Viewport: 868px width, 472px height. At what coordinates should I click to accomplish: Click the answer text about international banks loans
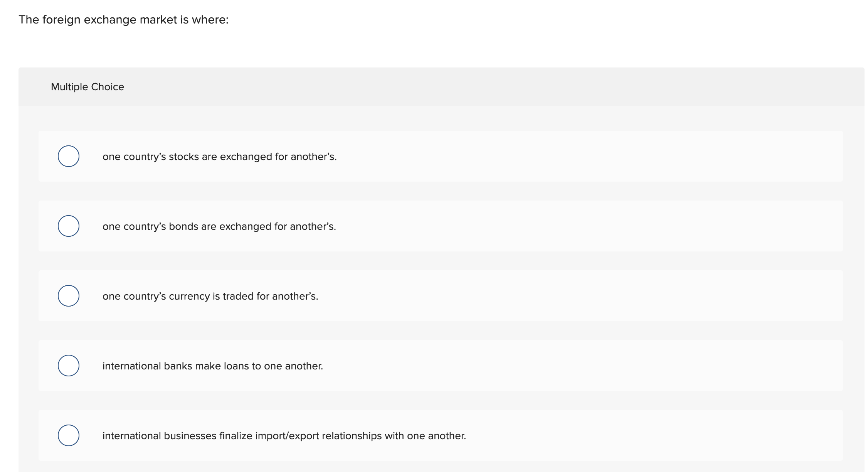(212, 366)
